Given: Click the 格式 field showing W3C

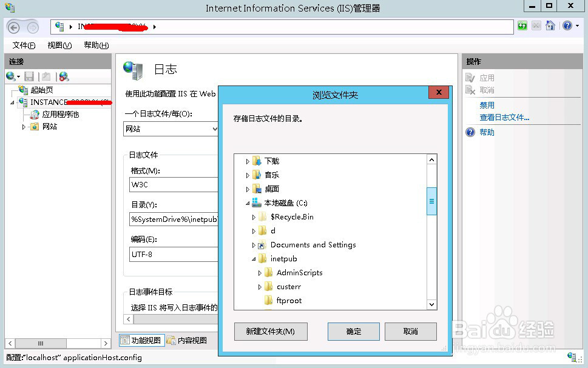Looking at the screenshot, I should coord(174,185).
